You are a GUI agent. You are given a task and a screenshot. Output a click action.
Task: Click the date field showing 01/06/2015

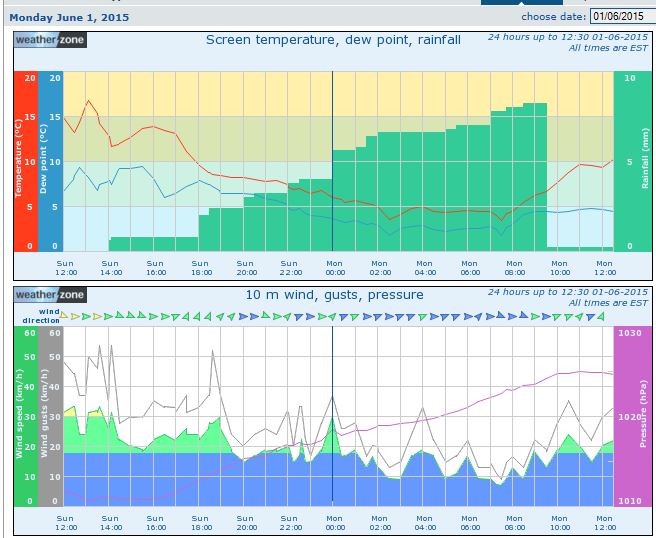pos(620,16)
